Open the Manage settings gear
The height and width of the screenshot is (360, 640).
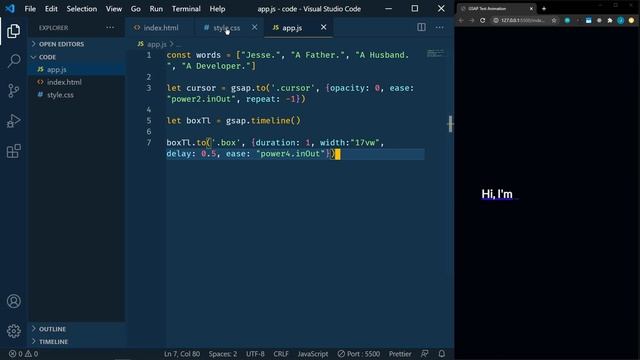[13, 331]
